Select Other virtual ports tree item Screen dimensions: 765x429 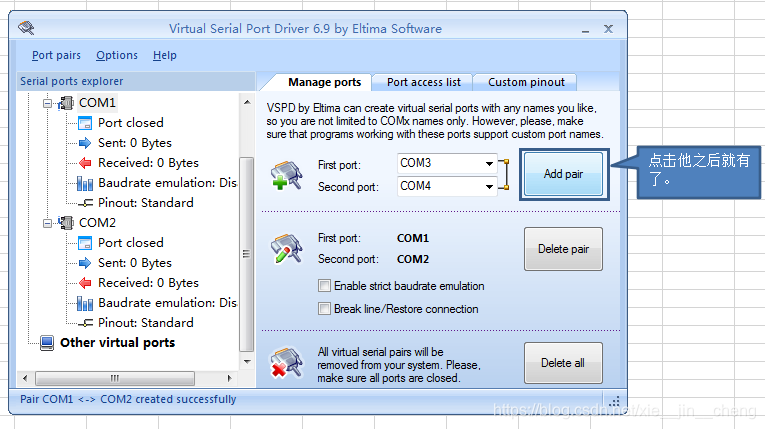click(117, 343)
